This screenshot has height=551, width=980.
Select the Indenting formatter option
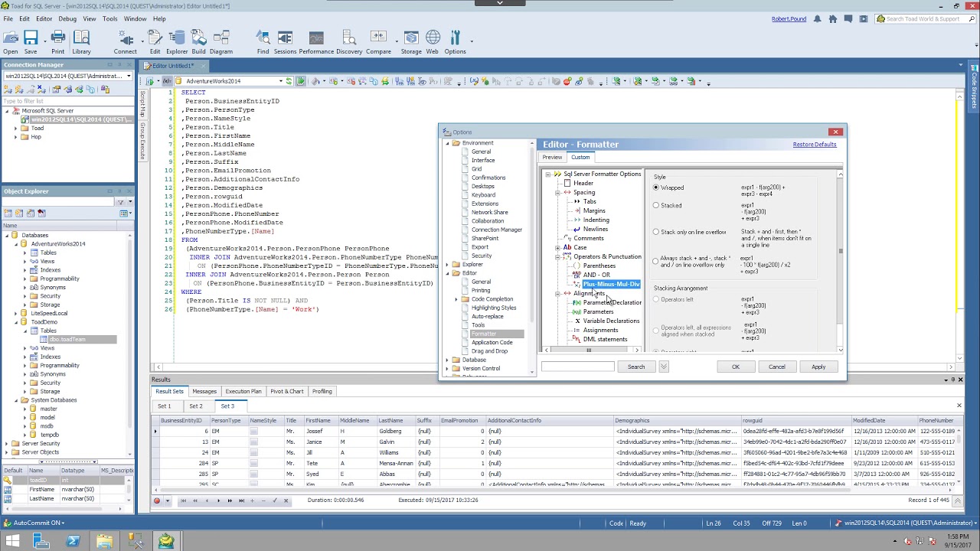click(x=596, y=220)
